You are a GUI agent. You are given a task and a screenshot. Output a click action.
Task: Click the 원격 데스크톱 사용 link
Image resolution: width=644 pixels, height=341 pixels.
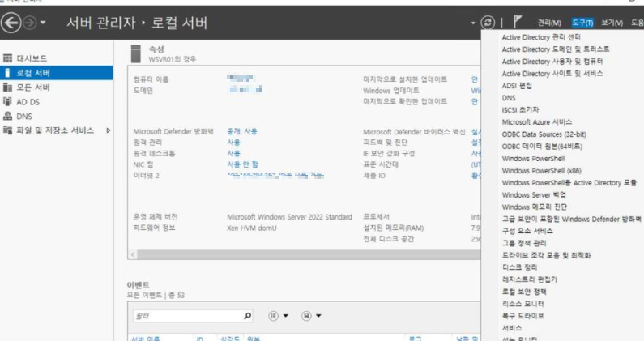[x=233, y=153]
